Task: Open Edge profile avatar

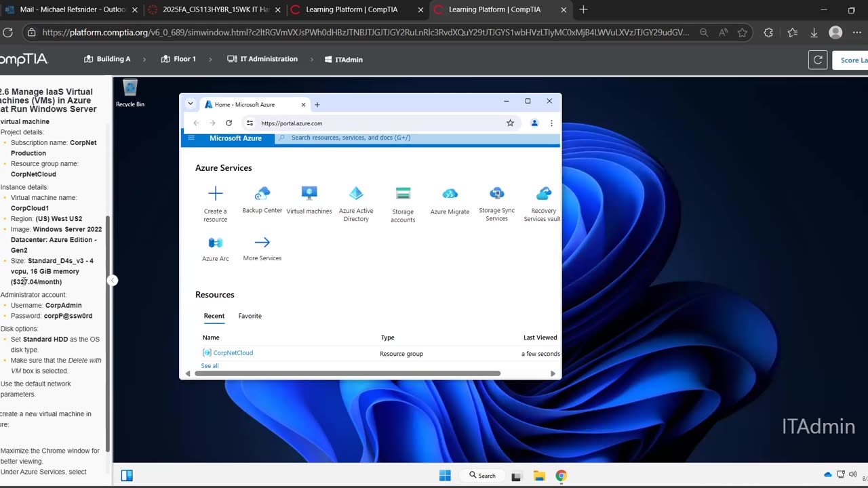Action: click(836, 33)
